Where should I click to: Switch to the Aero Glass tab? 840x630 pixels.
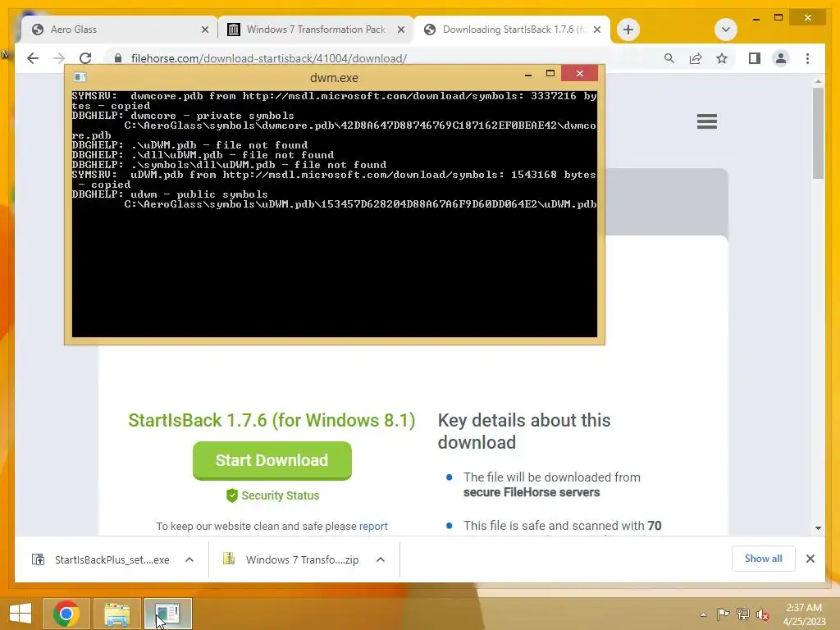[x=120, y=30]
